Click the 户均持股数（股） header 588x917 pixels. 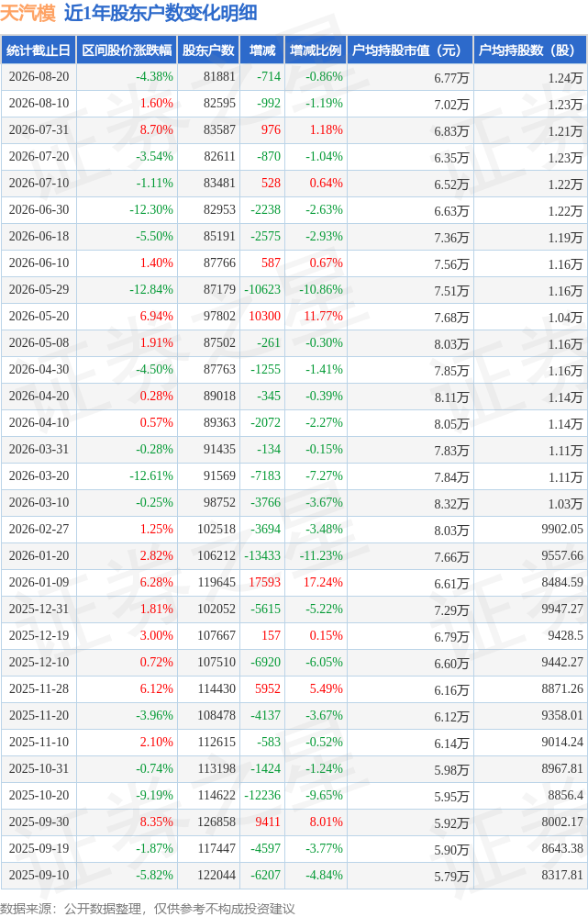[x=530, y=50]
